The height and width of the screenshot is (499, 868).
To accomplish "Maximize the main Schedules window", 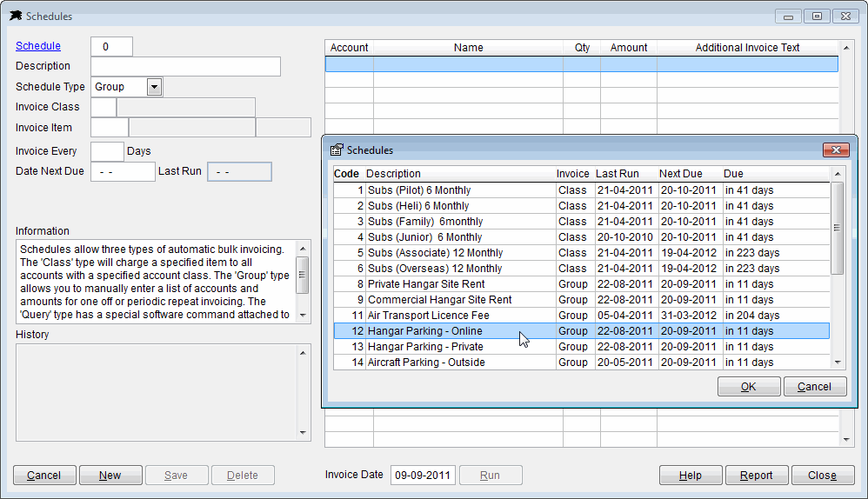I will [x=817, y=17].
